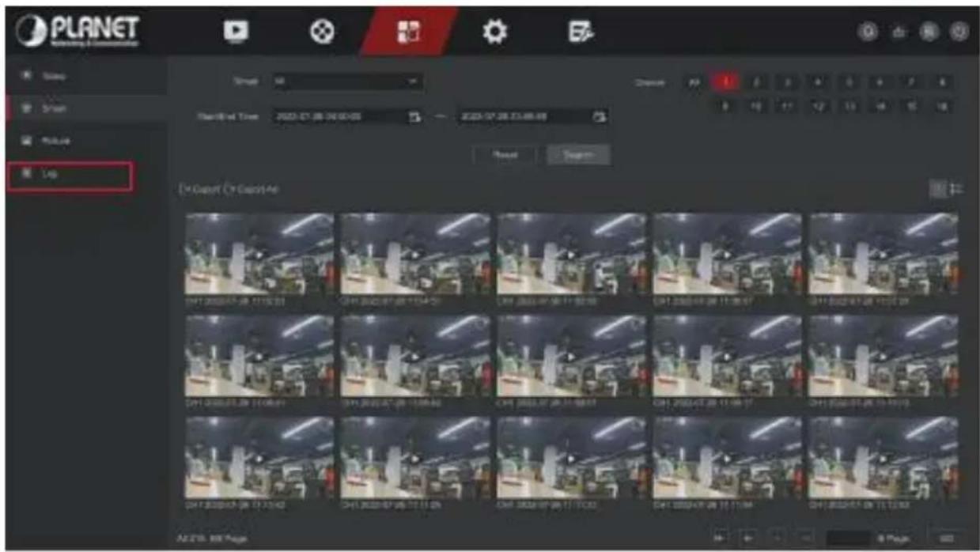Toggle channel 2 button

pos(757,81)
